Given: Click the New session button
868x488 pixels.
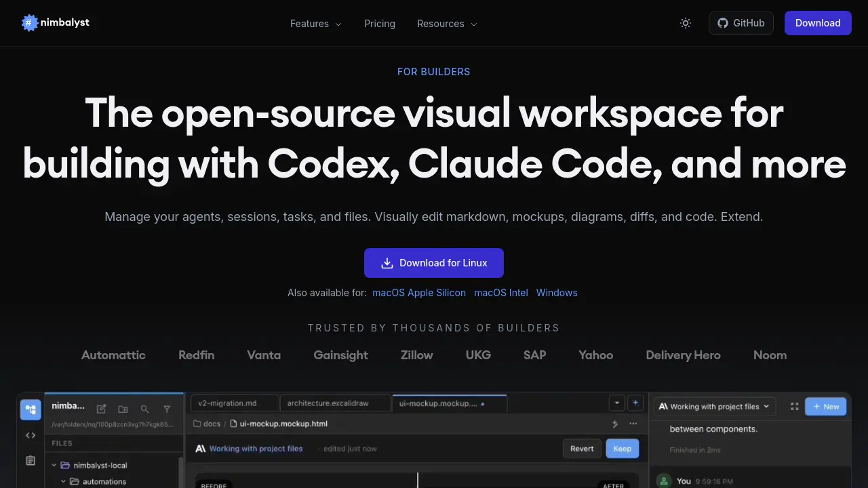Looking at the screenshot, I should tap(826, 407).
